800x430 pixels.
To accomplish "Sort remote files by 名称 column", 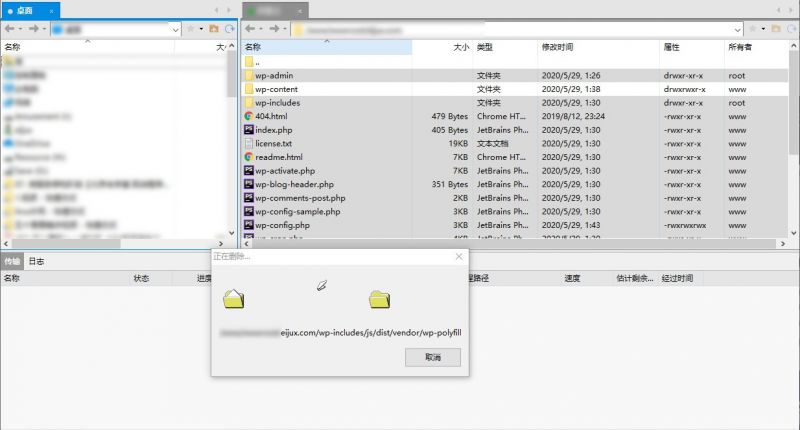I will (x=327, y=47).
